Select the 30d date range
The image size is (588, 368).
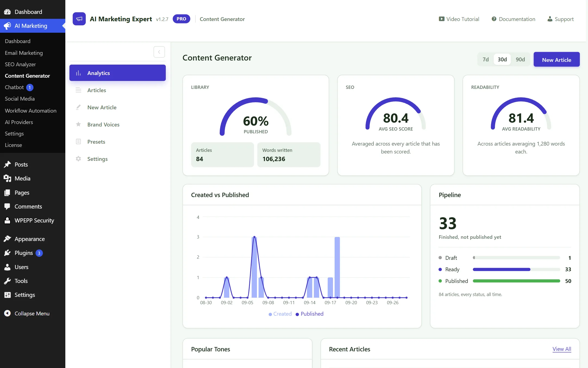pyautogui.click(x=502, y=59)
